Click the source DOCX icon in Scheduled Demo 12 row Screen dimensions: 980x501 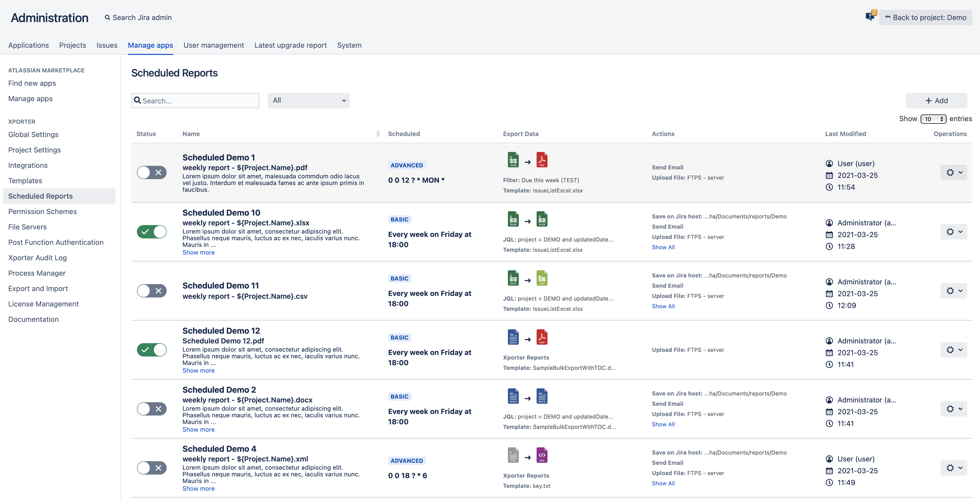pyautogui.click(x=513, y=337)
